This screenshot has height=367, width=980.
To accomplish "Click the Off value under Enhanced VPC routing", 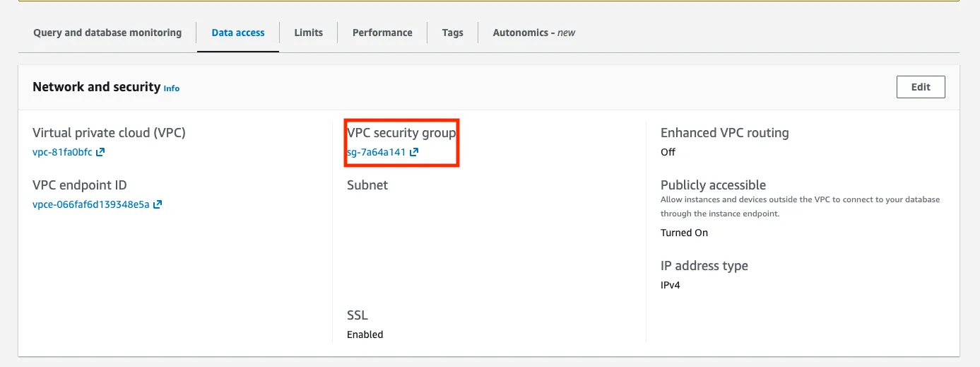I will (x=668, y=152).
